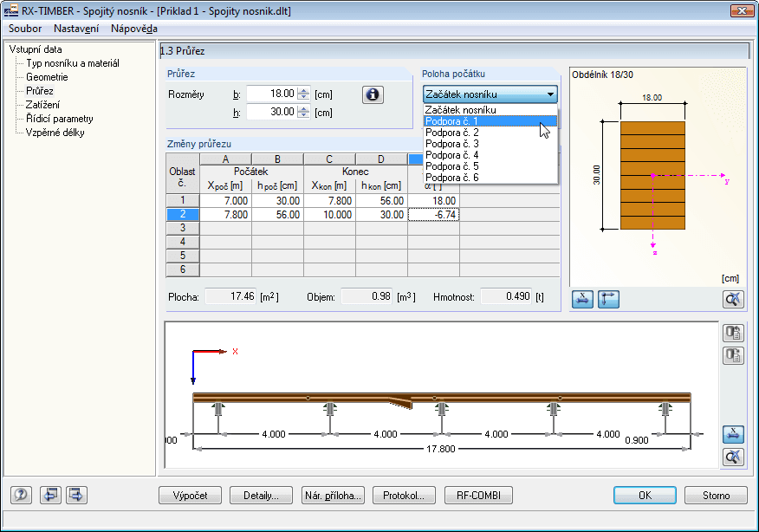
Task: Open the Nápověda menu
Action: (x=134, y=29)
